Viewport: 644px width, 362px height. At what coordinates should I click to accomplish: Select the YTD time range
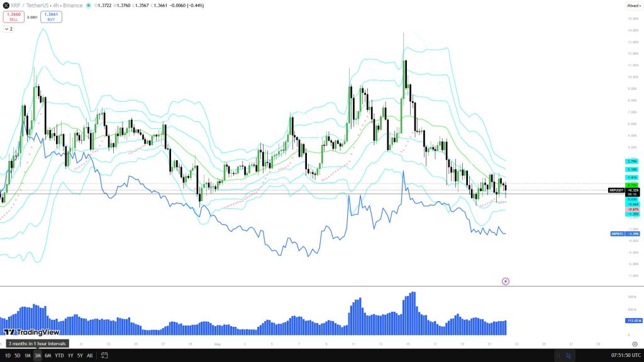59,356
